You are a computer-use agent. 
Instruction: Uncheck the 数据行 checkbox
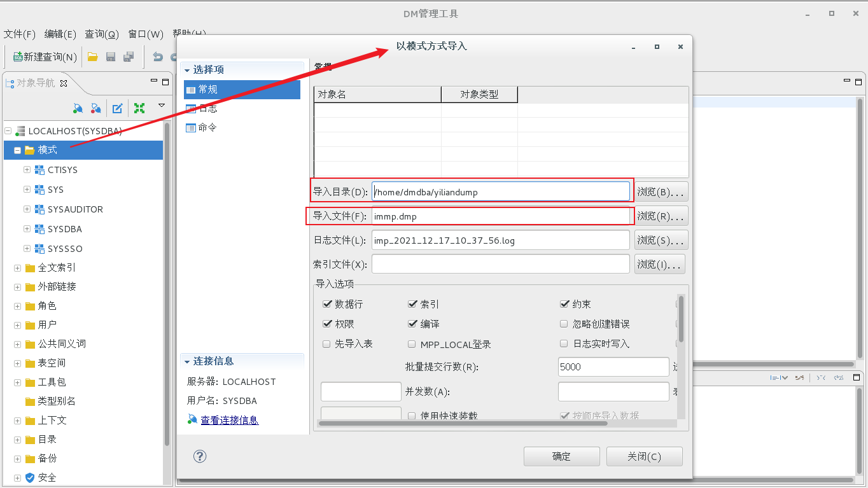pyautogui.click(x=327, y=304)
